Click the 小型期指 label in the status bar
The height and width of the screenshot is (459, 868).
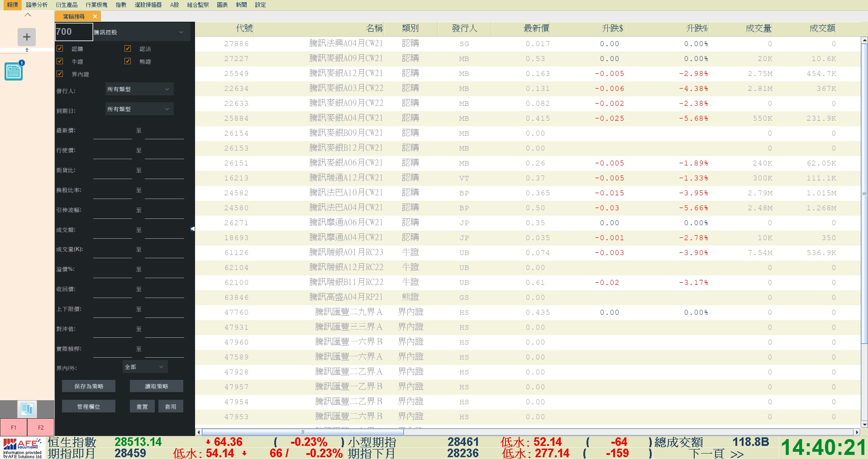(x=372, y=442)
